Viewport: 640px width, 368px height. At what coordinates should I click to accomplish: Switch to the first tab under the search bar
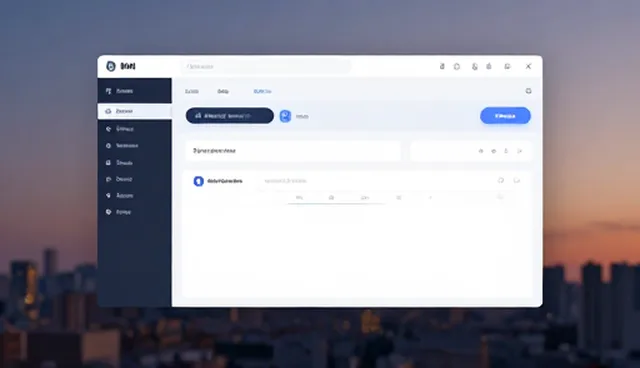pos(191,91)
